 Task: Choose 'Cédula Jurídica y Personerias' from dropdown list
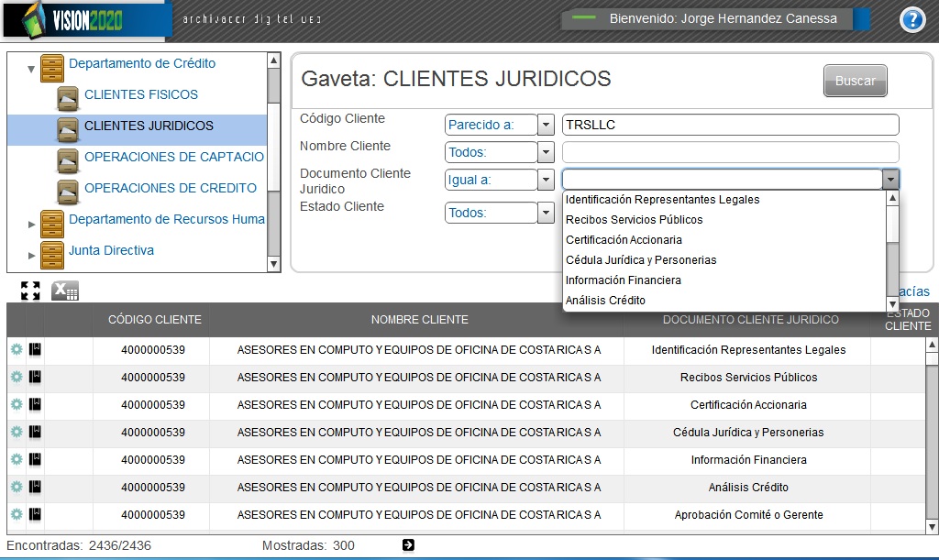click(x=724, y=260)
